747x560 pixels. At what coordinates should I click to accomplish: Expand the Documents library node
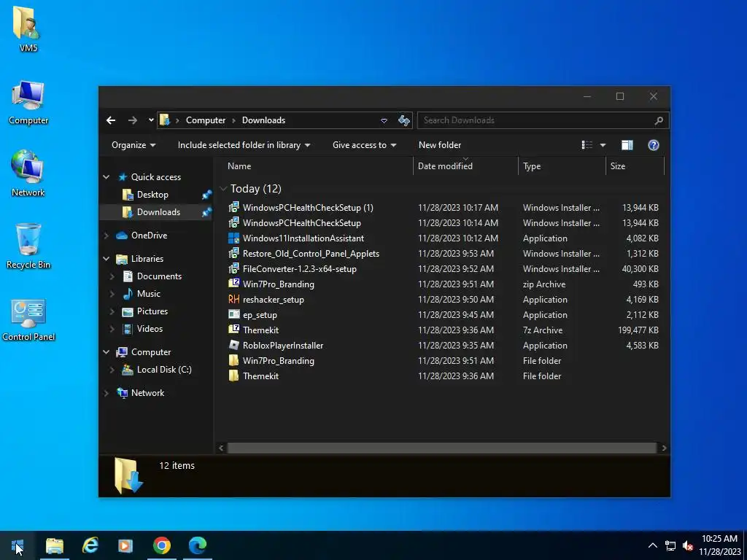pos(112,276)
